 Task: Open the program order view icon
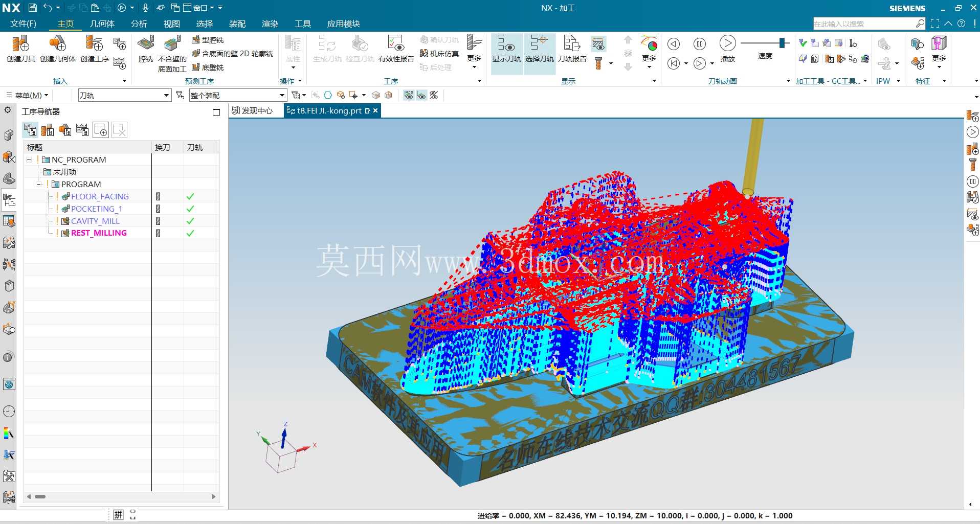[x=30, y=130]
